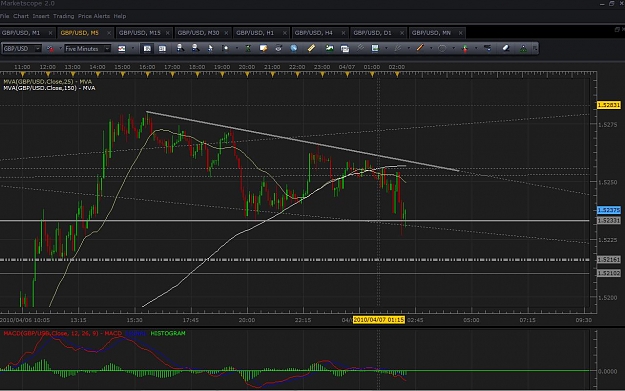Expand the arrow marker dropdown
The image size is (625, 391).
476,48
